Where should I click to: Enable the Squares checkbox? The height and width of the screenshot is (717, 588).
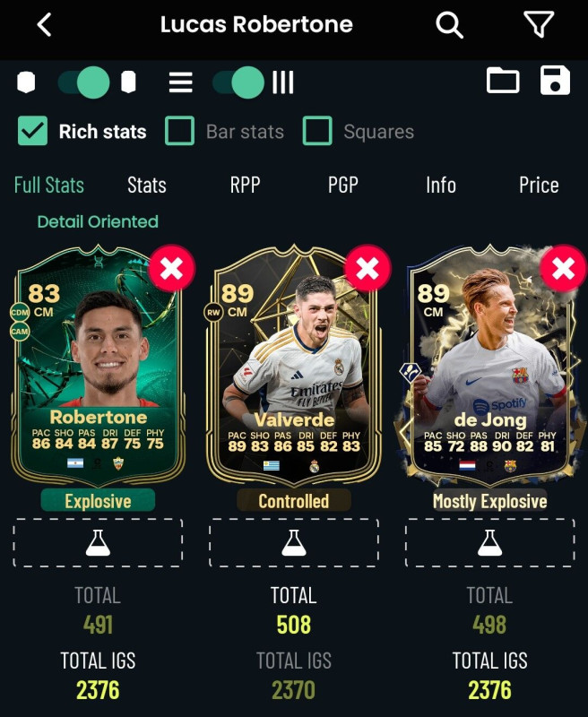point(317,131)
